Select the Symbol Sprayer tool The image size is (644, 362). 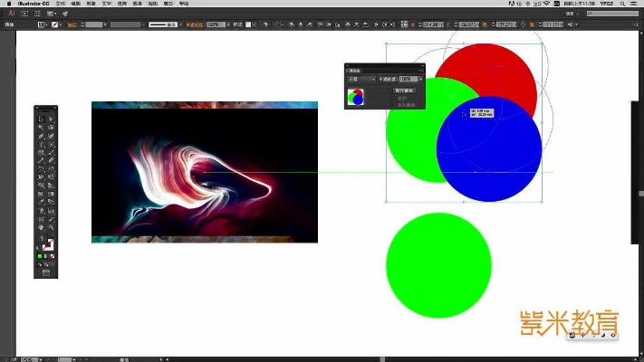[x=41, y=210]
